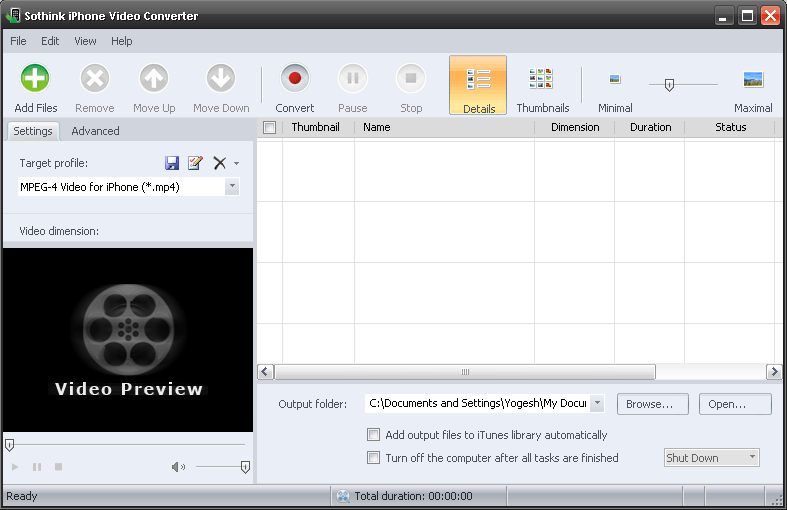This screenshot has height=510, width=787.
Task: Click the 'Video dimension:' label
Action: [59, 231]
